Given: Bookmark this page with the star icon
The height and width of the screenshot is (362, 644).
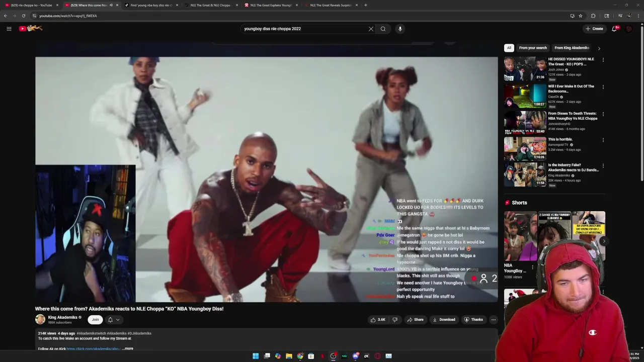Looking at the screenshot, I should 581,16.
